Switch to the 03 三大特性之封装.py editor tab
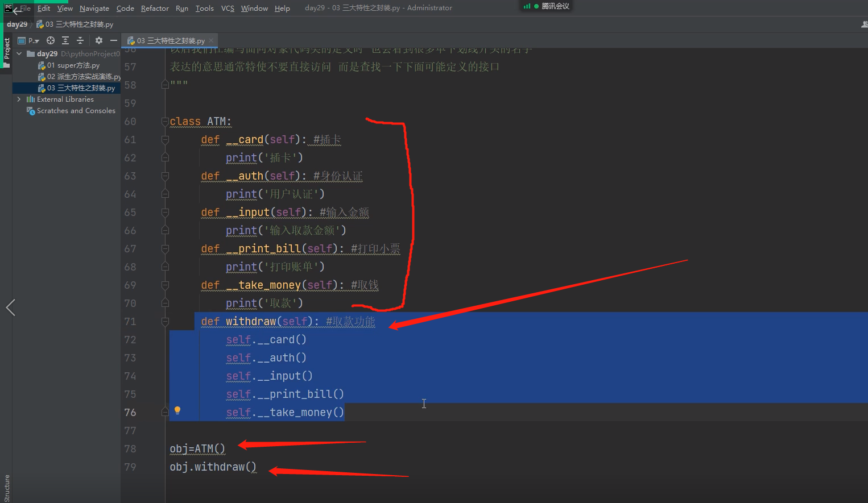Screen dimensions: 868x503 170,40
